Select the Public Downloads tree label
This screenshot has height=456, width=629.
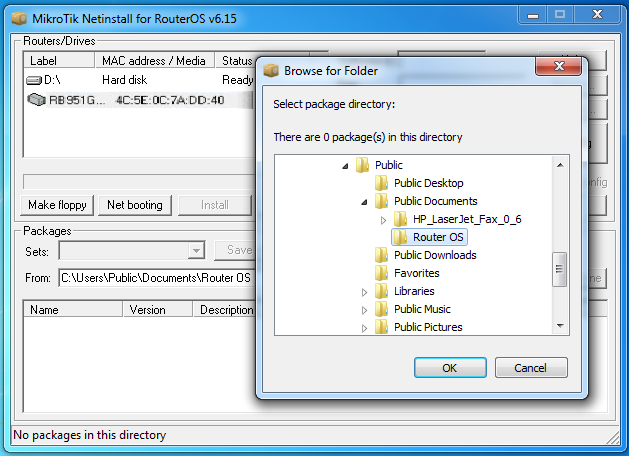[435, 255]
